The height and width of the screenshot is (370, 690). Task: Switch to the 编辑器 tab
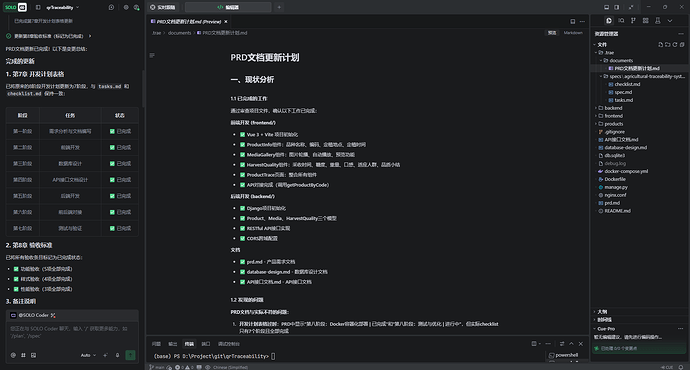pyautogui.click(x=228, y=7)
